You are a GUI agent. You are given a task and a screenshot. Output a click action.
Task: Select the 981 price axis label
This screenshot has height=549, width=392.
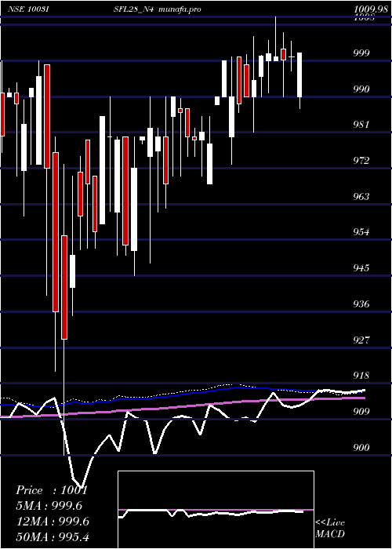(361, 125)
